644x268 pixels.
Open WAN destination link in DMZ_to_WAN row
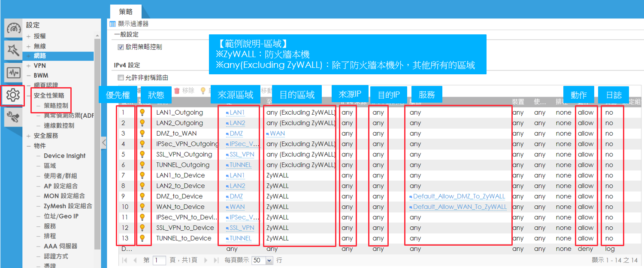coord(277,134)
